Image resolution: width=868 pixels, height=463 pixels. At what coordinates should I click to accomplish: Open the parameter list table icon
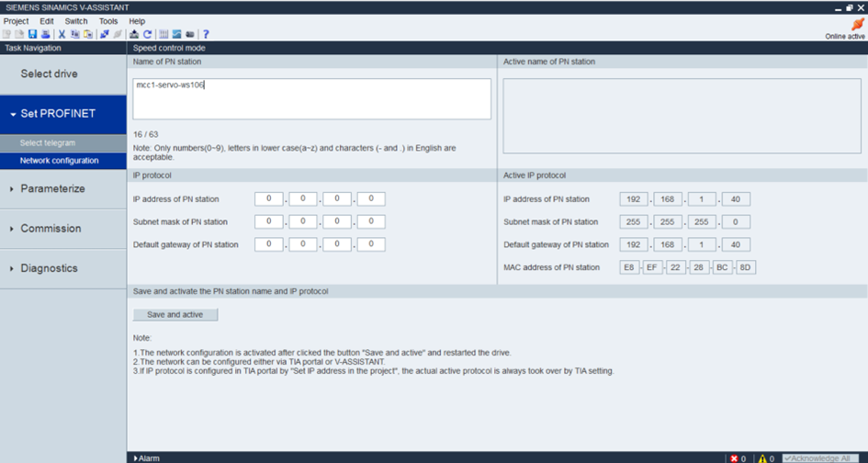(163, 34)
